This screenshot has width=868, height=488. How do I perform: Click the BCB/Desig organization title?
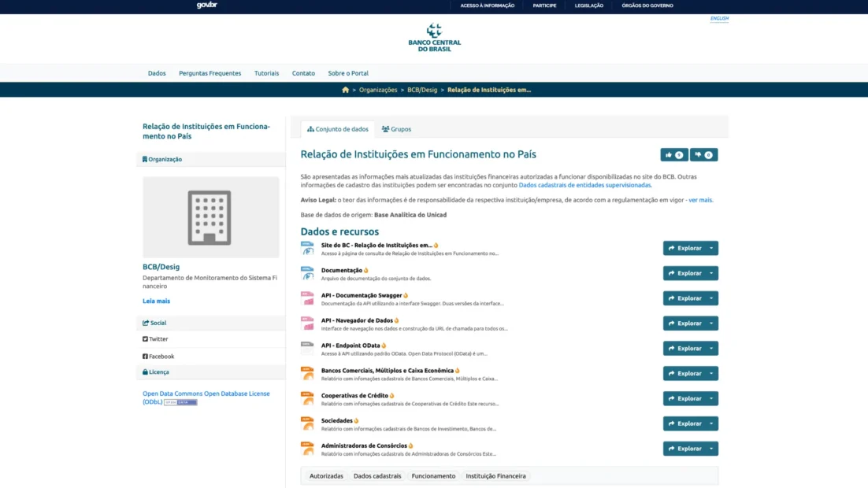(x=161, y=267)
